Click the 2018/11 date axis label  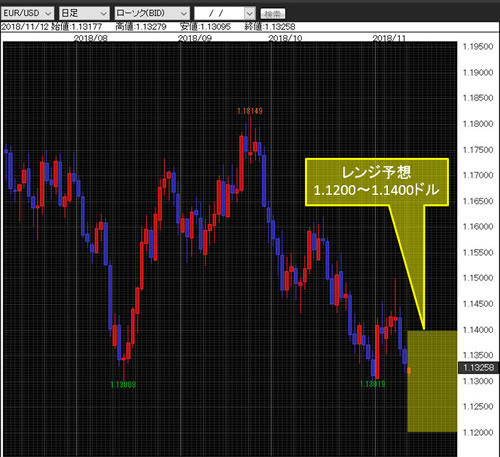[x=389, y=38]
